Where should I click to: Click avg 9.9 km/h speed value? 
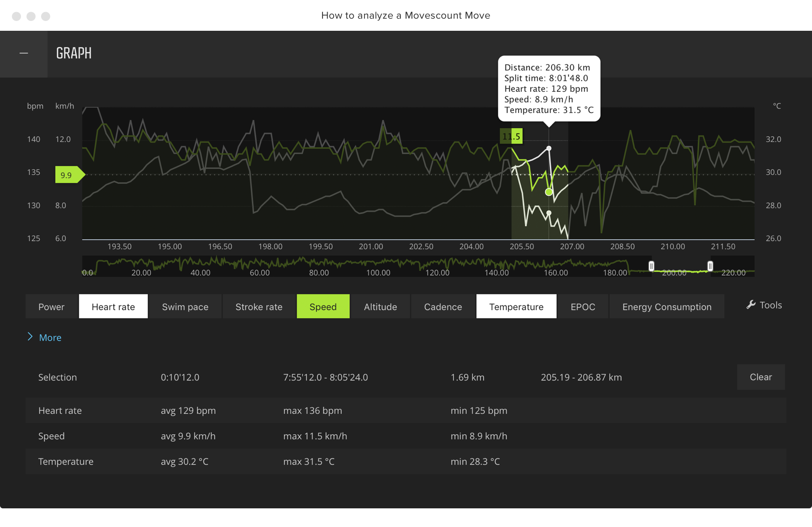coord(188,436)
